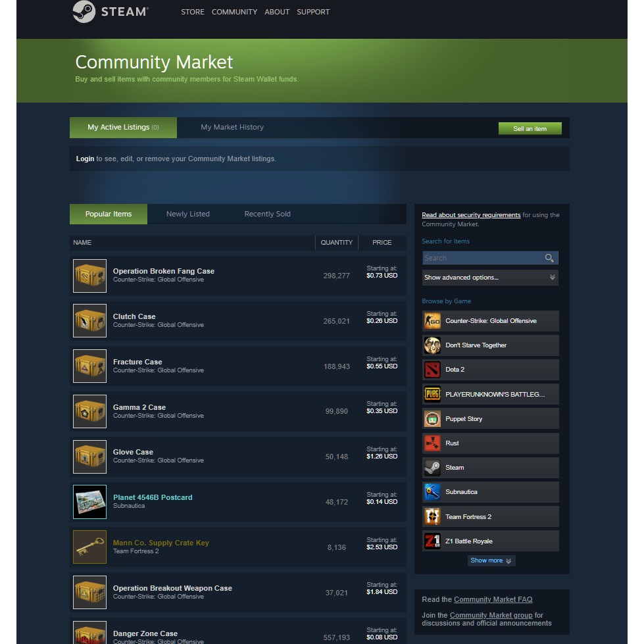Open the Rust game icon

(x=432, y=443)
